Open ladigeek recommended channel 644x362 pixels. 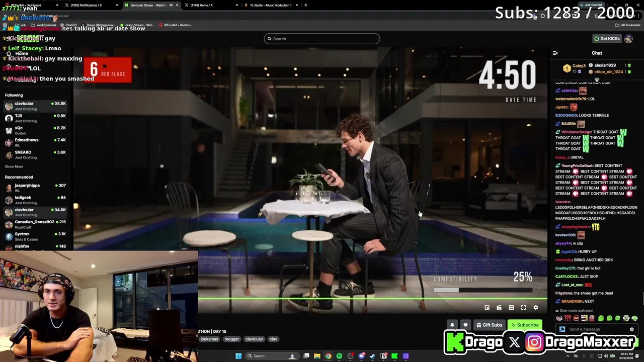coord(35,200)
